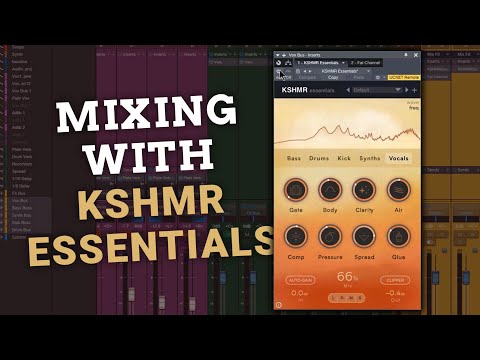Viewport: 480px width, 360px height.
Task: Select Vox Bus in the track list
Action: pos(20,201)
